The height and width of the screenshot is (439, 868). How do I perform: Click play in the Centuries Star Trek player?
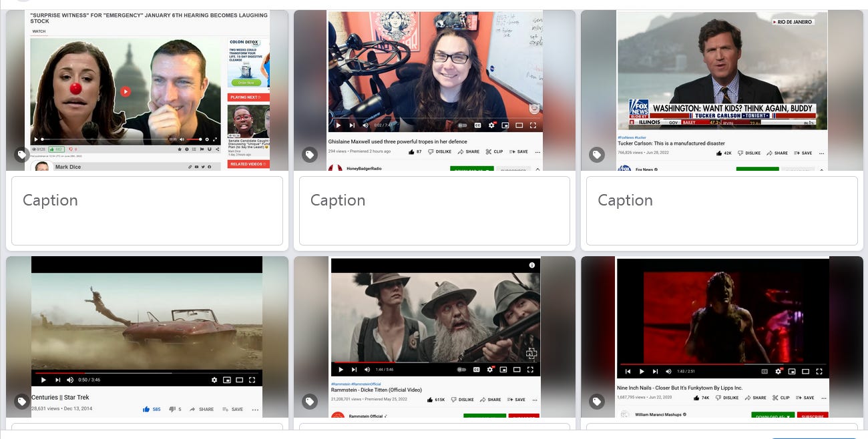pos(43,380)
